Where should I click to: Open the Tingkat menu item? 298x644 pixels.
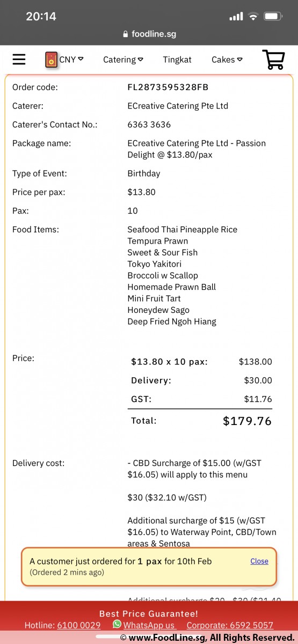point(177,60)
